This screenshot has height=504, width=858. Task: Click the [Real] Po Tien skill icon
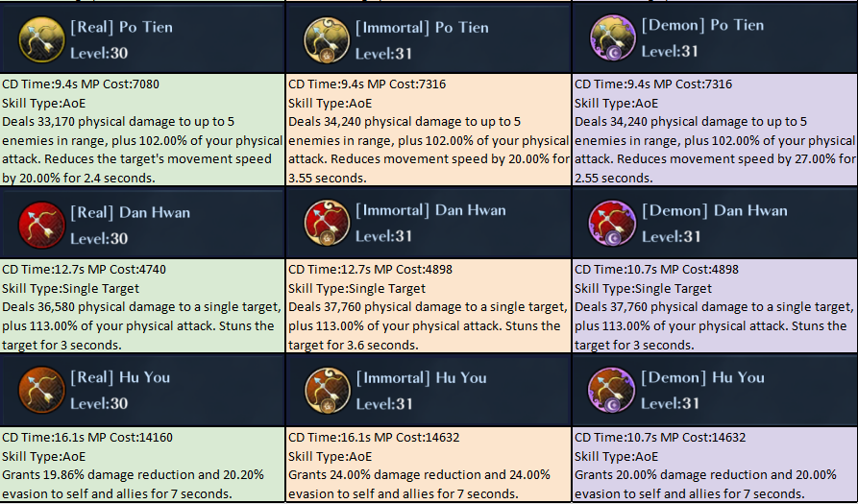coord(42,38)
